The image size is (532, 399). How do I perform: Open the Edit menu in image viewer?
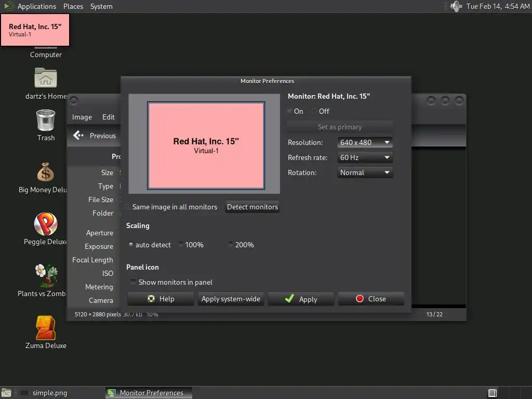108,117
